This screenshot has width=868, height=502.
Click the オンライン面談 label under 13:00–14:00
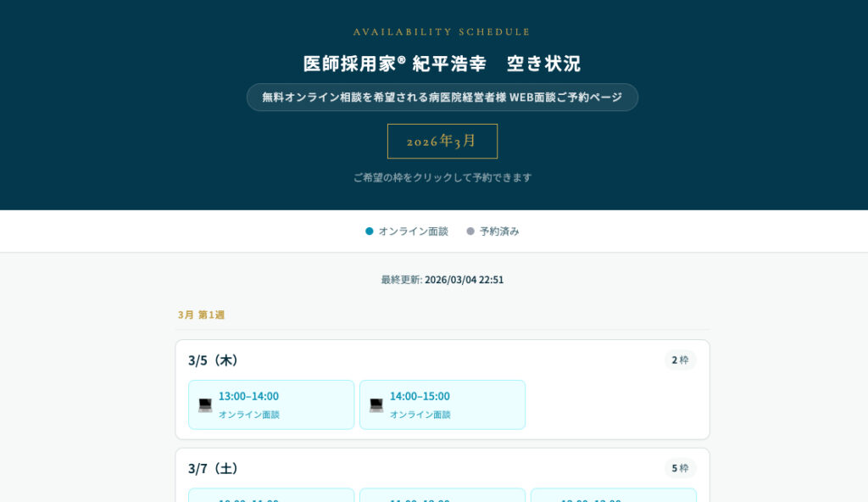[249, 415]
